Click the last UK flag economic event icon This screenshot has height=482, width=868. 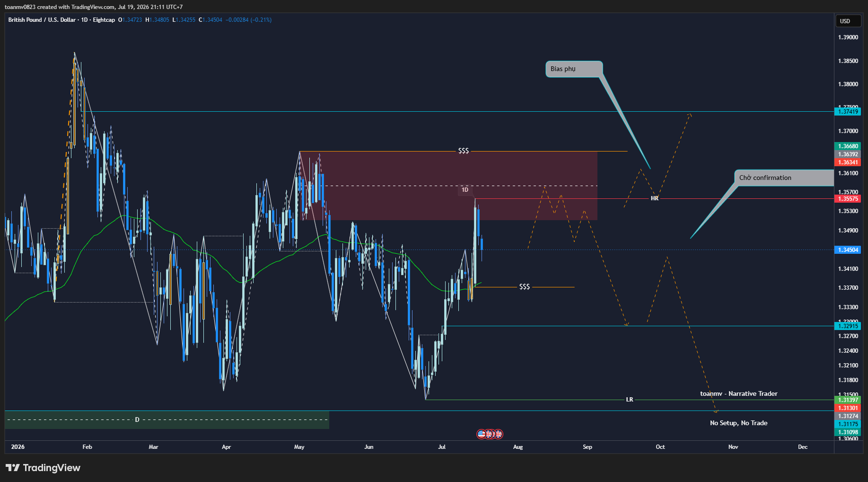click(x=498, y=434)
